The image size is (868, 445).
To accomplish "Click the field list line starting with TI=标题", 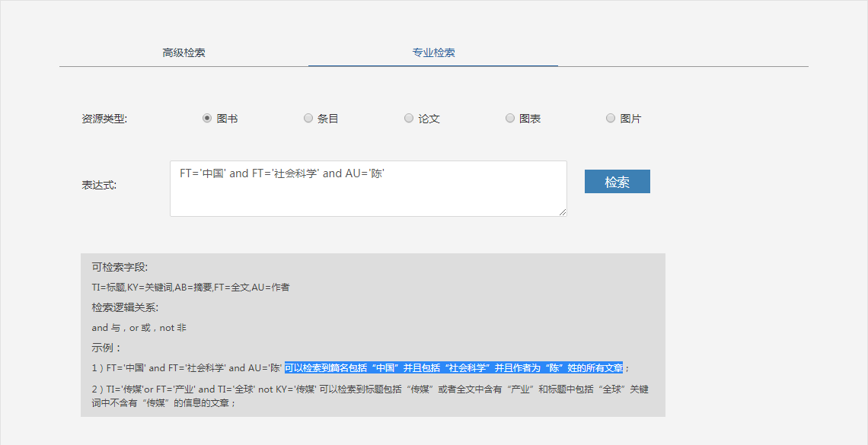I will tap(190, 288).
